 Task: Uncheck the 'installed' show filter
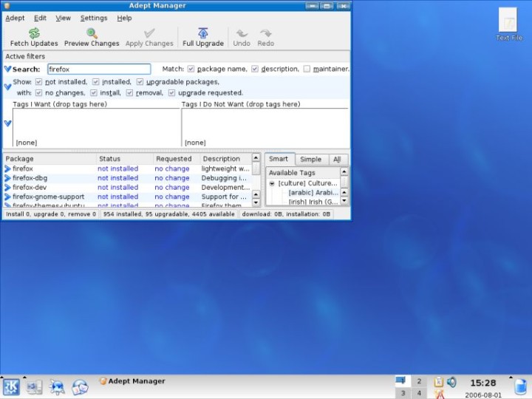coord(95,82)
